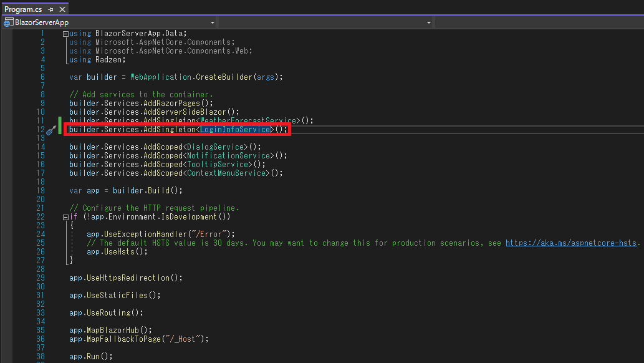Click 'NotificationService' on line 15
The image size is (644, 363).
coord(228,155)
